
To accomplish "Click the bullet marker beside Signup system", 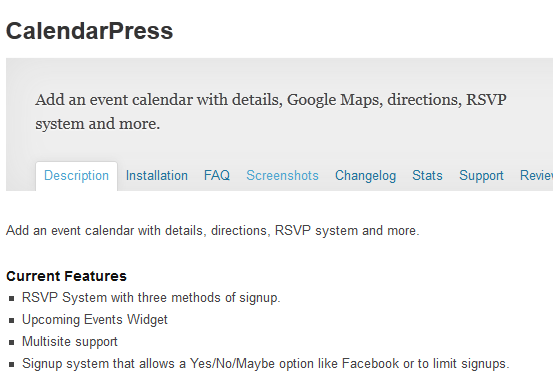I will 12,364.
